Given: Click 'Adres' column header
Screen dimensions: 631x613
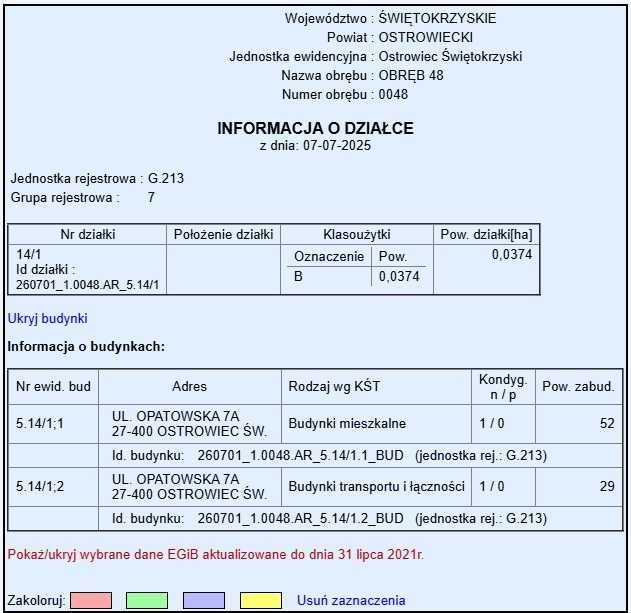Looking at the screenshot, I should 190,386.
